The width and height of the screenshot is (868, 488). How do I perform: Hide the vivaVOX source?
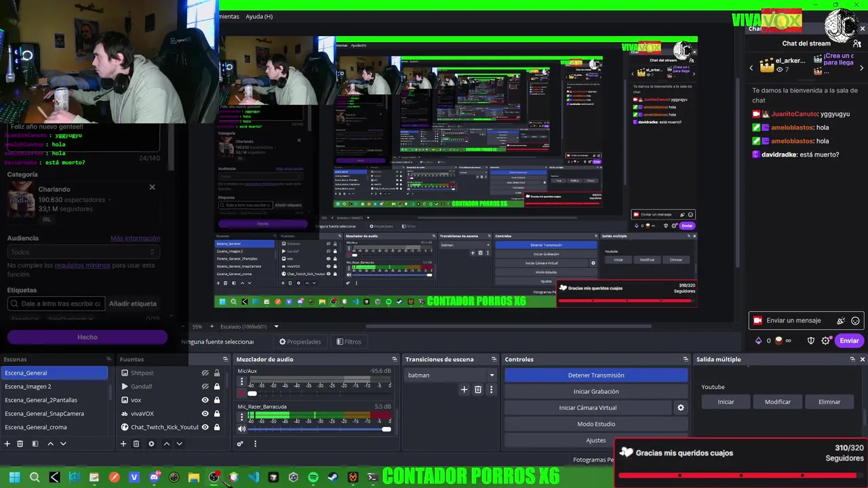[205, 413]
